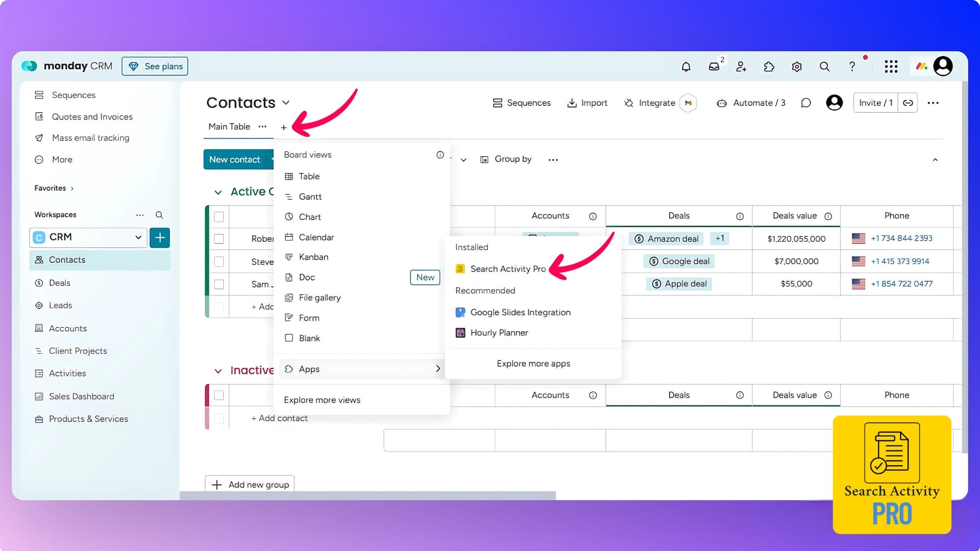Open the inbox tray icon
This screenshot has width=980, height=551.
pos(714,66)
